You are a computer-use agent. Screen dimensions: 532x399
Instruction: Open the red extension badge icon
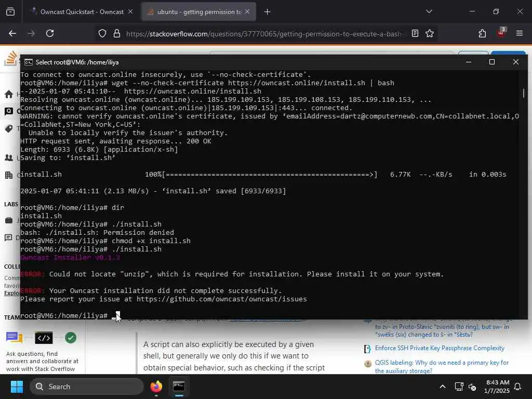point(501,33)
